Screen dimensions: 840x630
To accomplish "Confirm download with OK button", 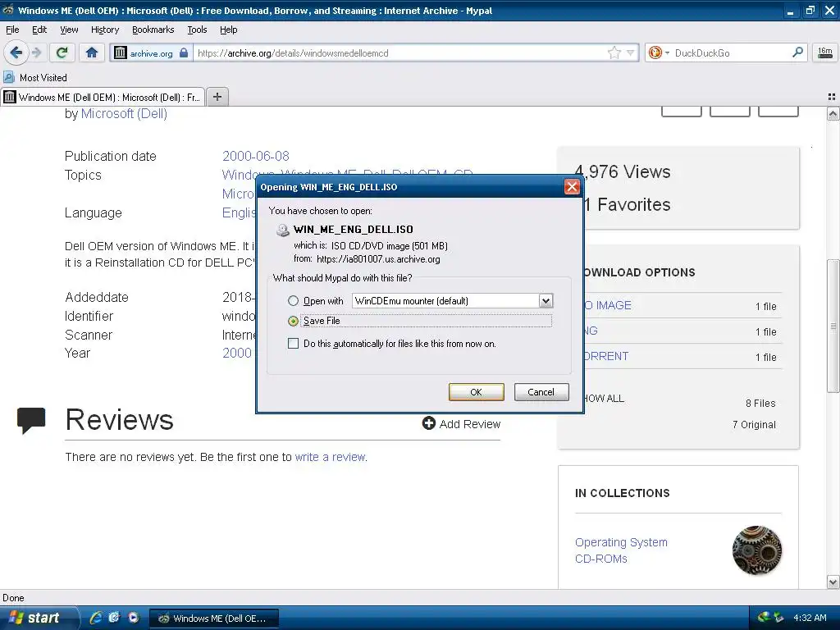I will [x=477, y=392].
